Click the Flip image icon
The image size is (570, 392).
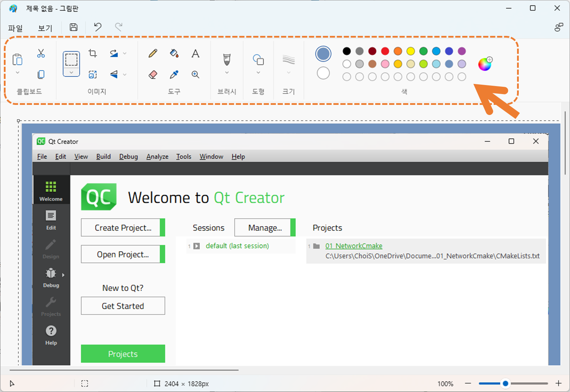click(114, 74)
